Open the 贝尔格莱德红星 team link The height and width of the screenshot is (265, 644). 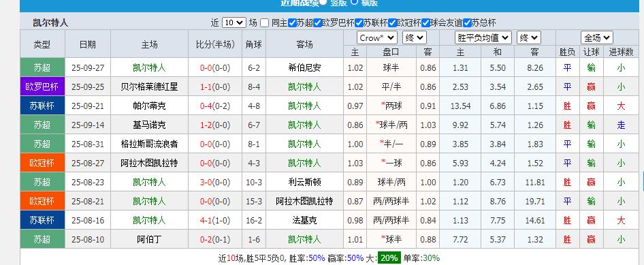pos(149,87)
